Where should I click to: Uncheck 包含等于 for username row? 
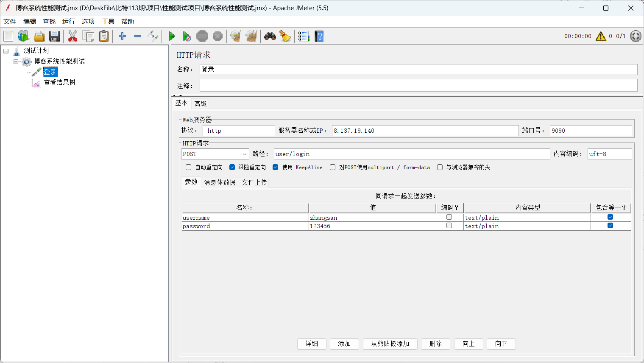(x=611, y=217)
